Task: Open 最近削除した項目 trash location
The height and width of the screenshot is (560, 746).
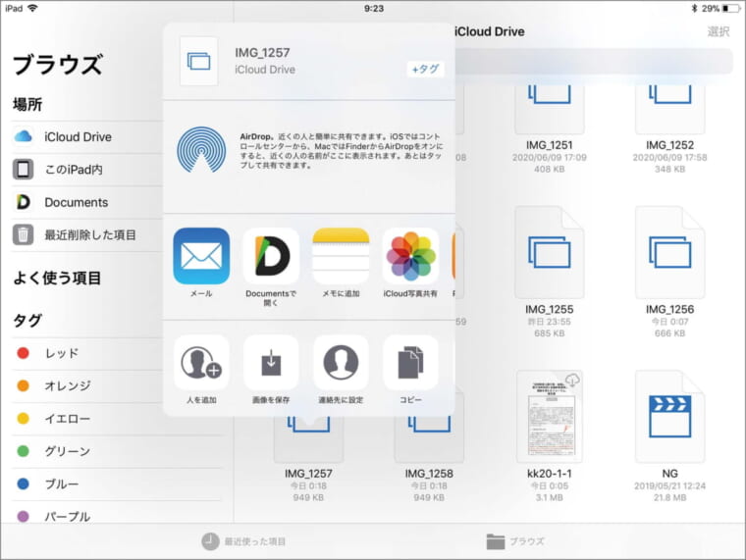Action: pos(89,234)
